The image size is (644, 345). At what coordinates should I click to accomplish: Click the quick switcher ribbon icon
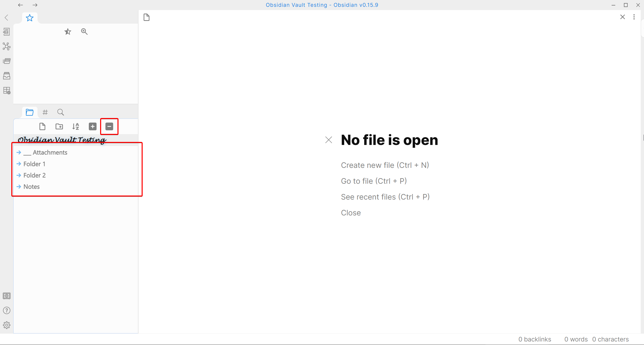point(7,32)
